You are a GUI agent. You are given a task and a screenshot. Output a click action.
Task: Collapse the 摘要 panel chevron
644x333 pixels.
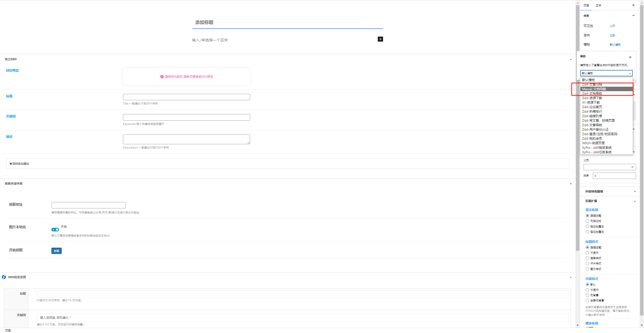(633, 16)
